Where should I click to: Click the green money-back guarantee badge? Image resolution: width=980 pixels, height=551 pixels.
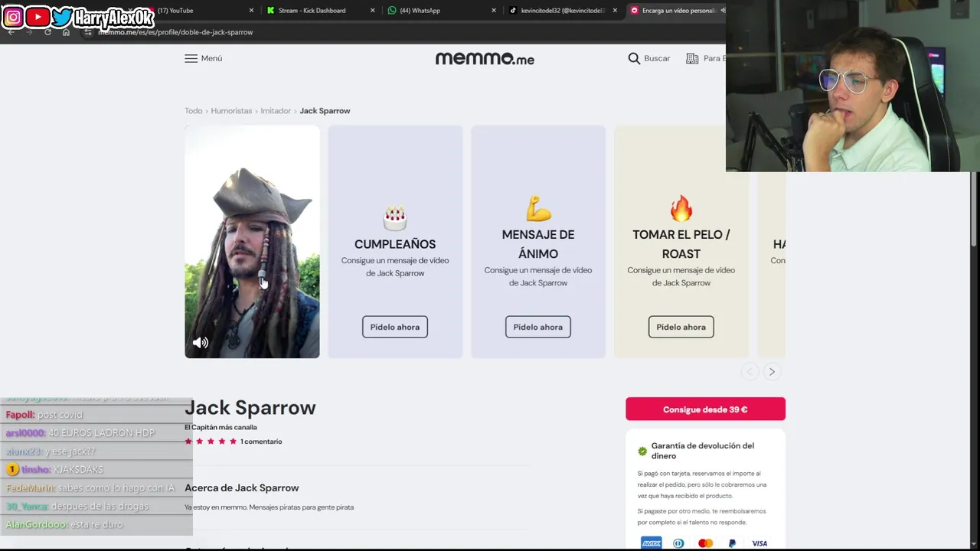click(x=642, y=452)
